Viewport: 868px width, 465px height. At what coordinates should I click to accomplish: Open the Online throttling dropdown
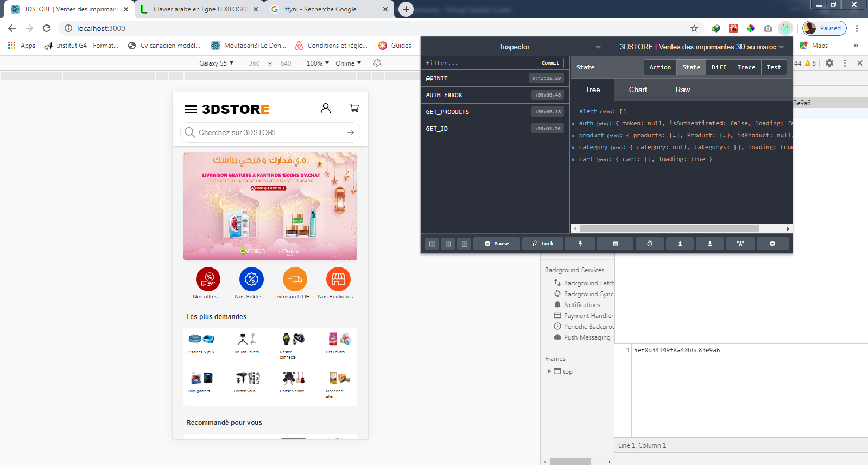348,63
